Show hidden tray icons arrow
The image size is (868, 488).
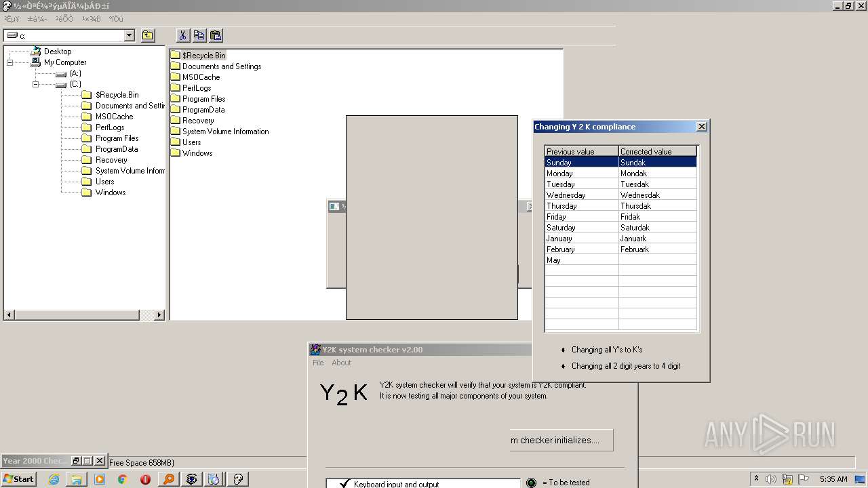[x=756, y=479]
